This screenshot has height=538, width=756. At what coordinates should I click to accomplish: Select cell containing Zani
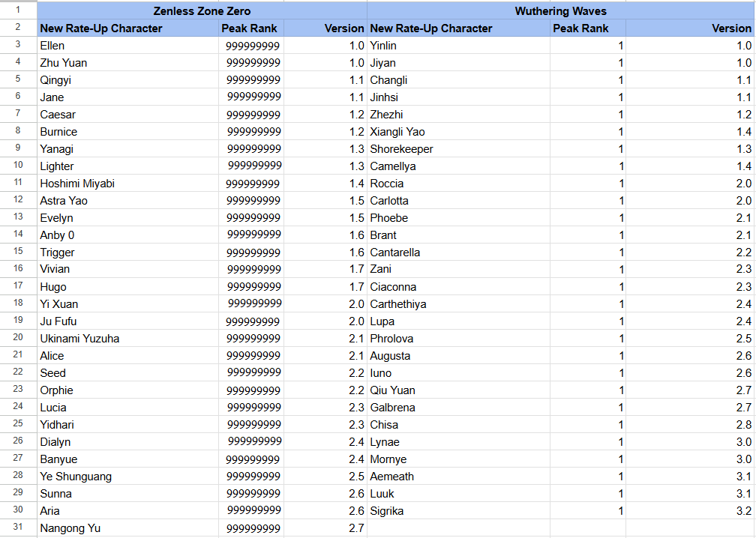(x=458, y=269)
